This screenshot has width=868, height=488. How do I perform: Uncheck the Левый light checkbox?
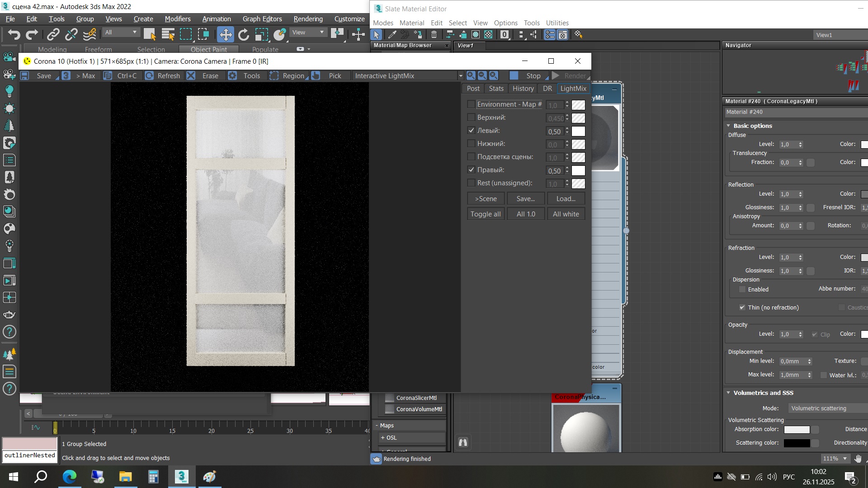[x=471, y=131]
